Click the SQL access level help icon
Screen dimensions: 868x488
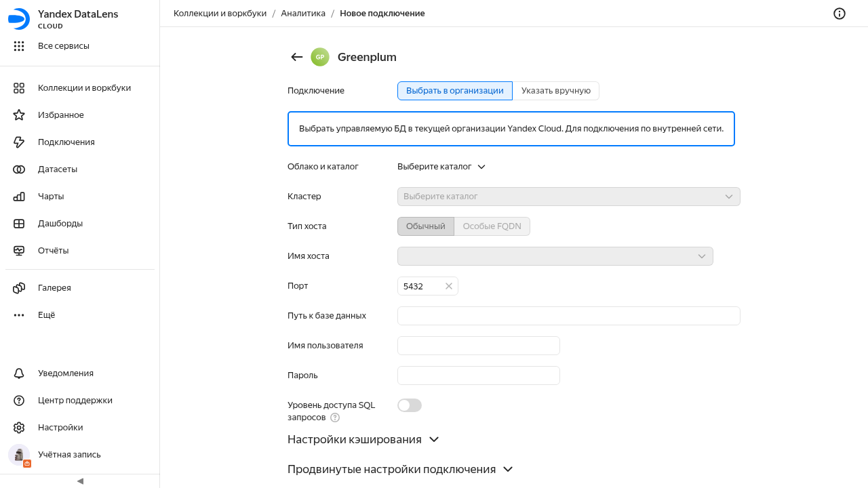pyautogui.click(x=335, y=418)
